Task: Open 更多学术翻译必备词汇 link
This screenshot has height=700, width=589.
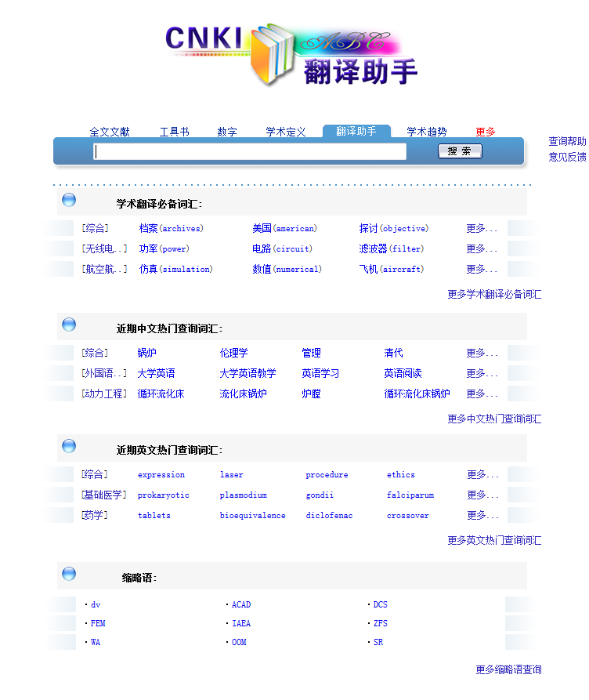Action: 494,294
